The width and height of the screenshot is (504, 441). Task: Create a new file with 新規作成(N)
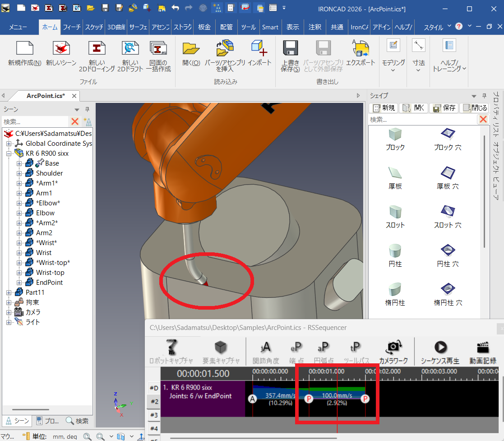tap(25, 53)
